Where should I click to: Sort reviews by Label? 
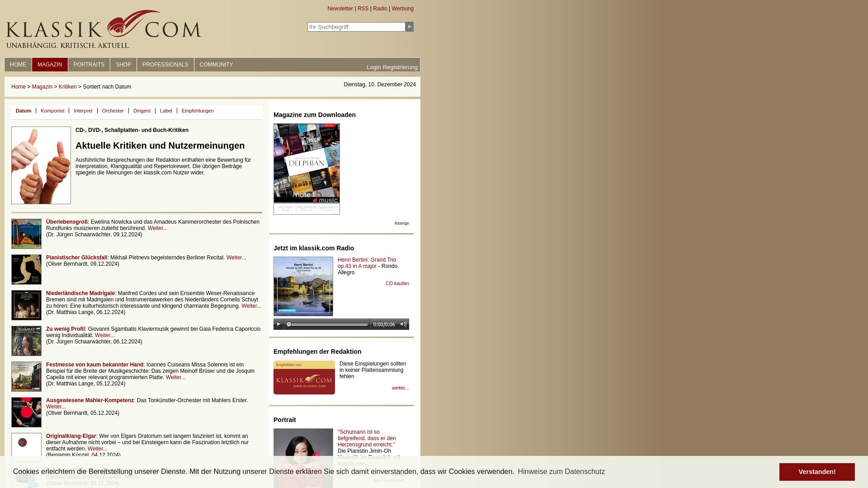[166, 111]
